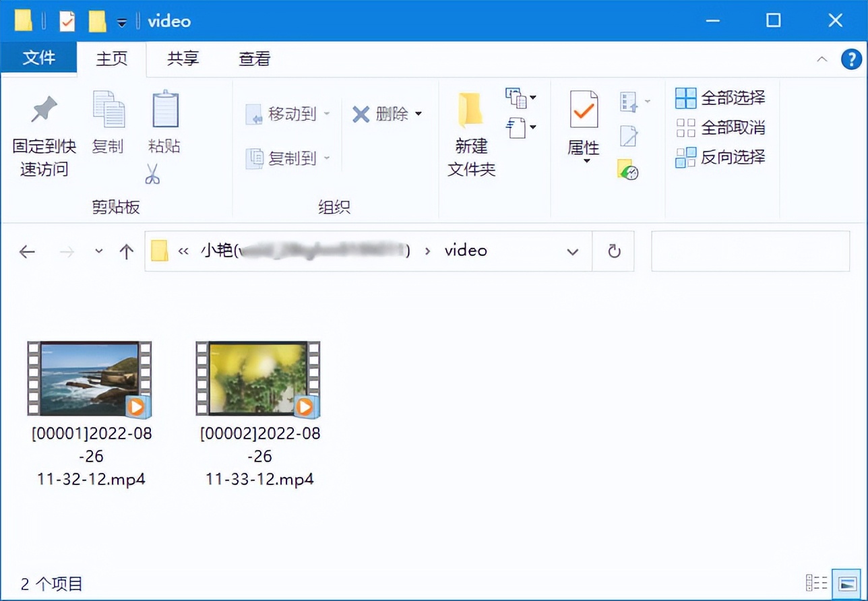868x601 pixels.
Task: Click the scissors Cut icon
Action: click(152, 174)
